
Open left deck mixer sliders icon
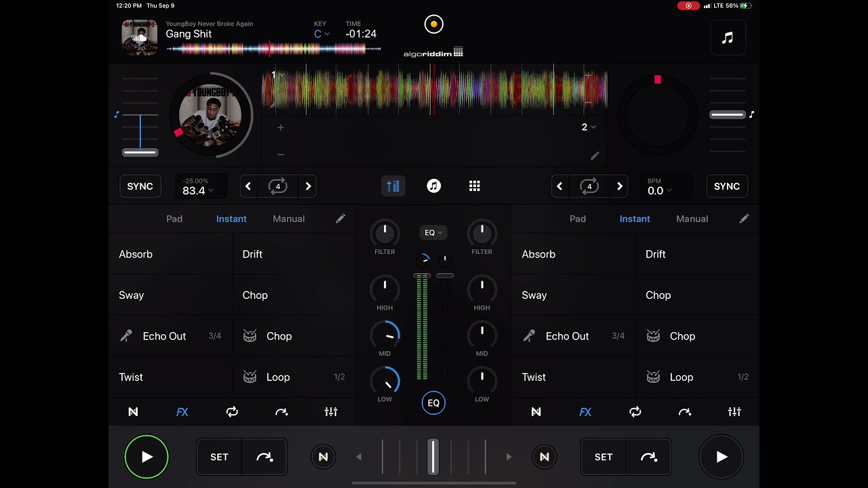[x=331, y=411]
